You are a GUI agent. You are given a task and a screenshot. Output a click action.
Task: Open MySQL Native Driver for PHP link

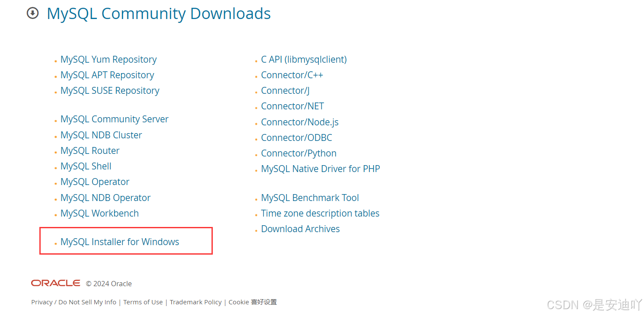tap(320, 169)
